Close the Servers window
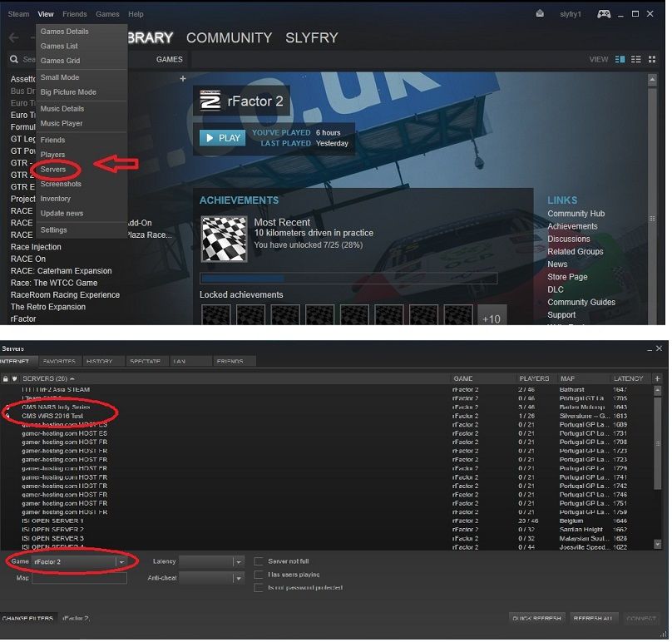Screen dimensions: 672x642 (660, 348)
